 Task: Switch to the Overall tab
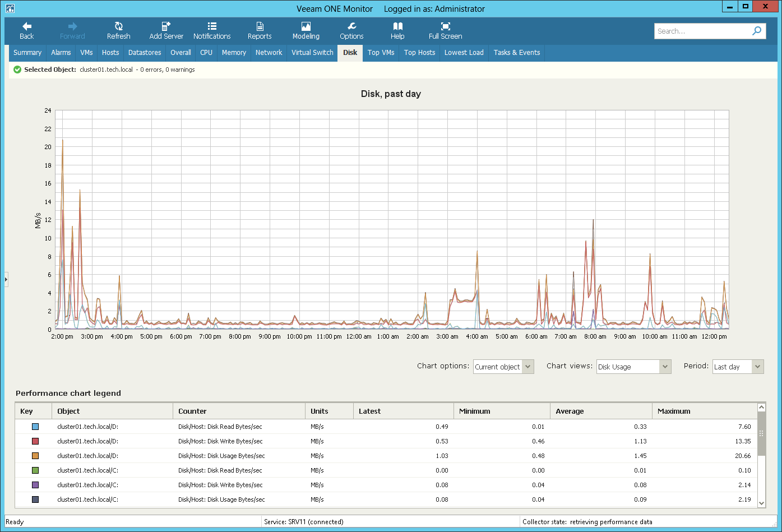tap(181, 53)
